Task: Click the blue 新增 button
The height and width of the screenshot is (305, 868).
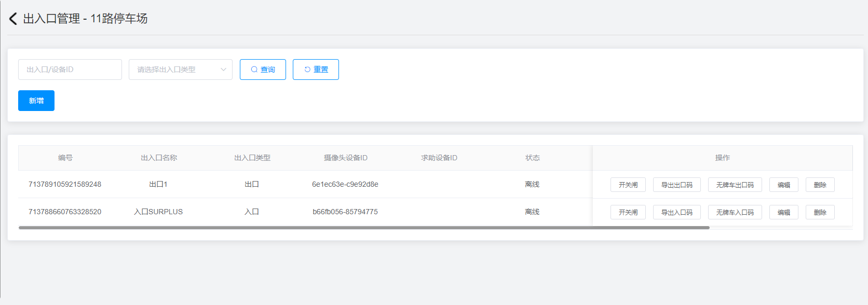Action: pyautogui.click(x=36, y=101)
